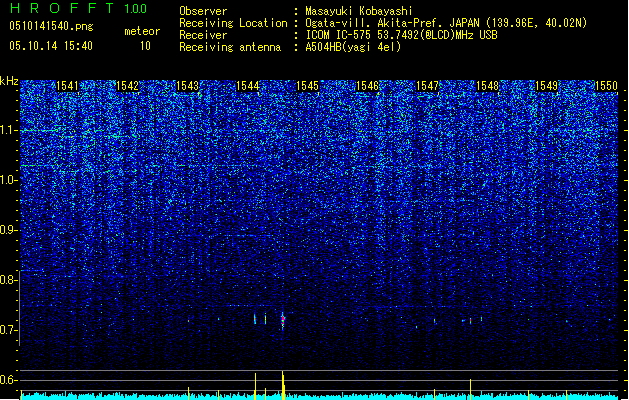The width and height of the screenshot is (629, 400).
Task: Select the Ogata-vill. Akita-Pref. JAPAN location text
Action: point(446,23)
